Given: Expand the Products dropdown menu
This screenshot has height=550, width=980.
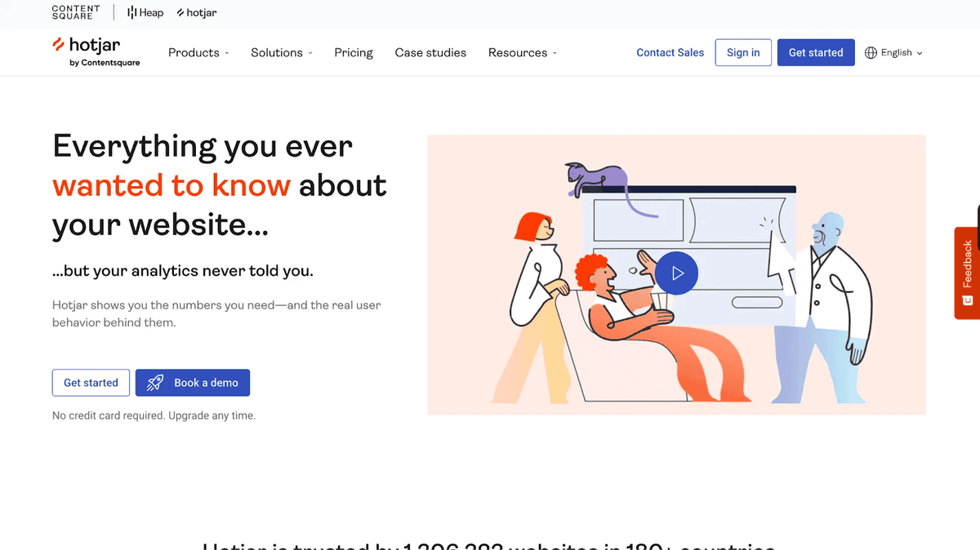Looking at the screenshot, I should tap(198, 52).
